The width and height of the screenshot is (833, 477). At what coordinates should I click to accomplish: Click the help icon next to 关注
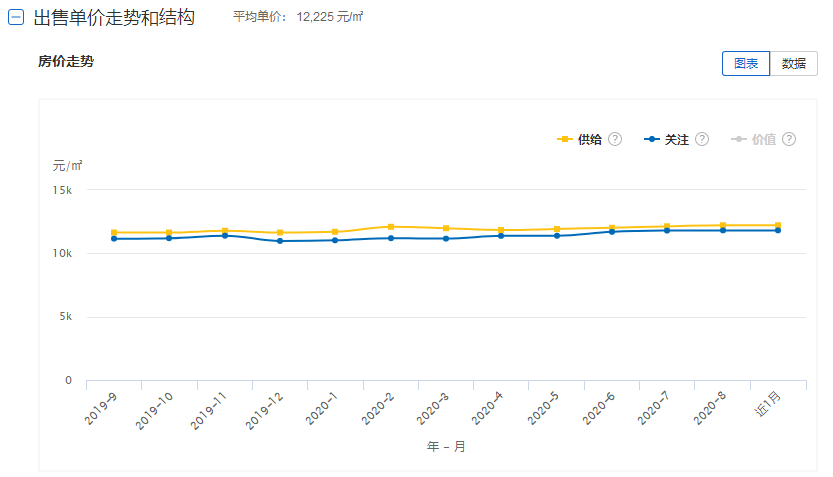point(702,139)
